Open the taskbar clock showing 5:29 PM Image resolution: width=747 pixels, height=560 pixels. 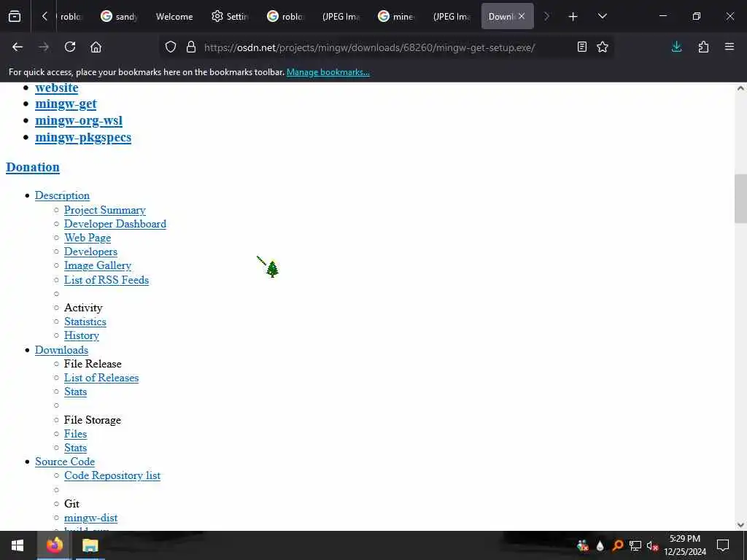pos(685,545)
